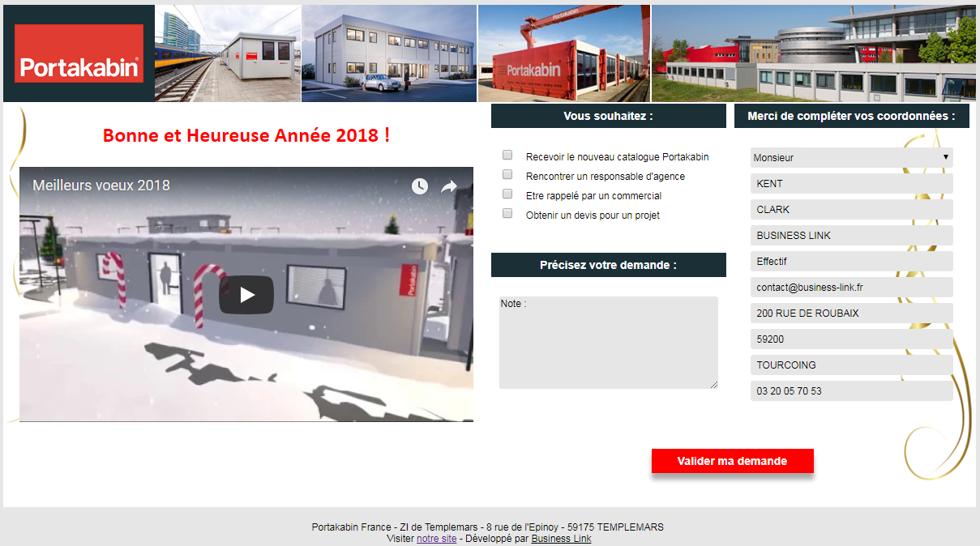Click the BUSINESS LINK company field
The height and width of the screenshot is (546, 980).
(x=851, y=236)
